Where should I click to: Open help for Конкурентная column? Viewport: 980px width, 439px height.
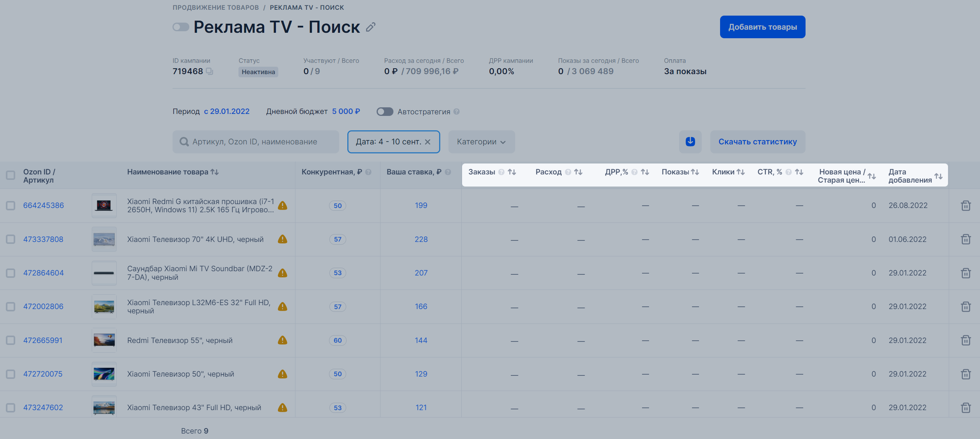tap(368, 172)
